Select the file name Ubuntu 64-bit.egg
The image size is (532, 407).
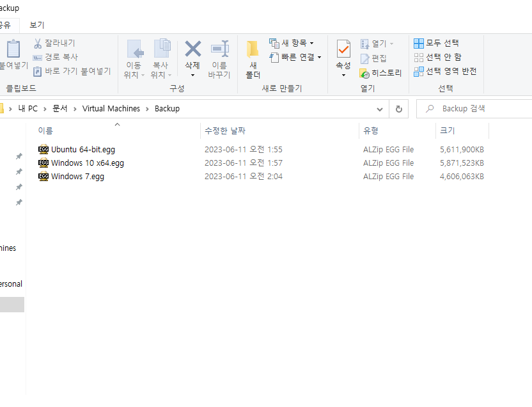(83, 149)
